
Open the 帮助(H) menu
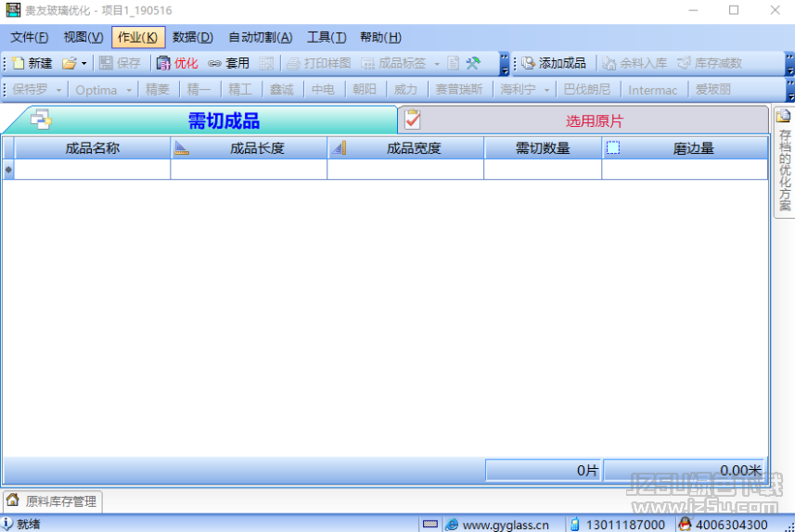pos(380,37)
